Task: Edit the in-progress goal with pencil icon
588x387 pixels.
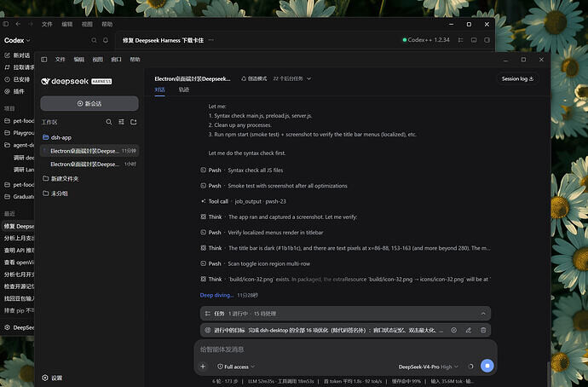Action: click(469, 331)
